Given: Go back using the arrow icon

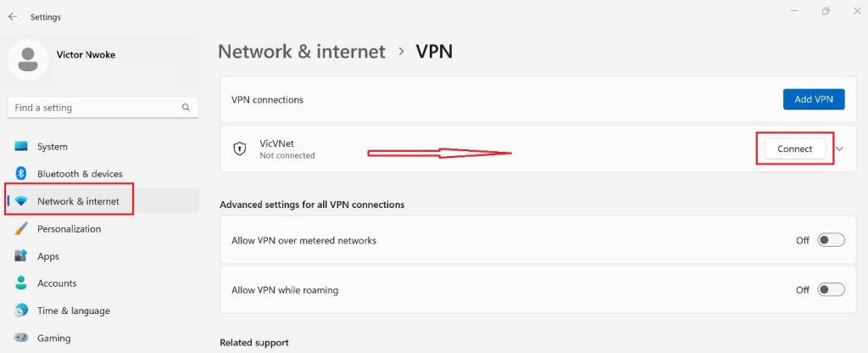Looking at the screenshot, I should click(x=13, y=17).
